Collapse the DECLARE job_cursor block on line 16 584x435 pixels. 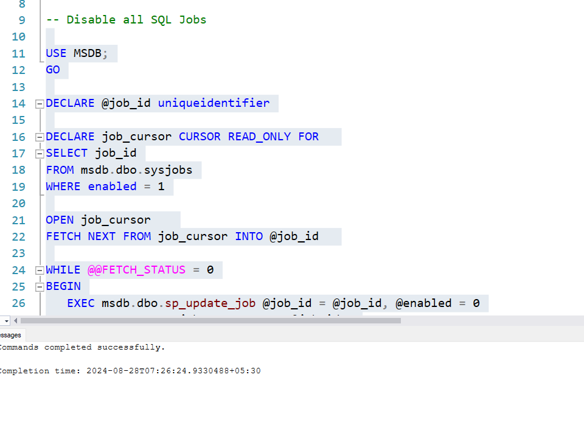coord(39,137)
